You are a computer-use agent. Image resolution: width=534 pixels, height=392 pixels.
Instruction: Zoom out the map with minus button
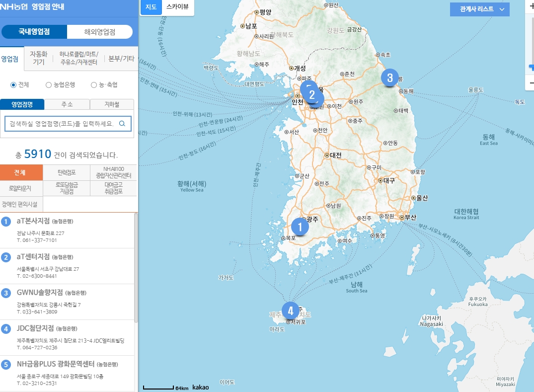click(531, 83)
